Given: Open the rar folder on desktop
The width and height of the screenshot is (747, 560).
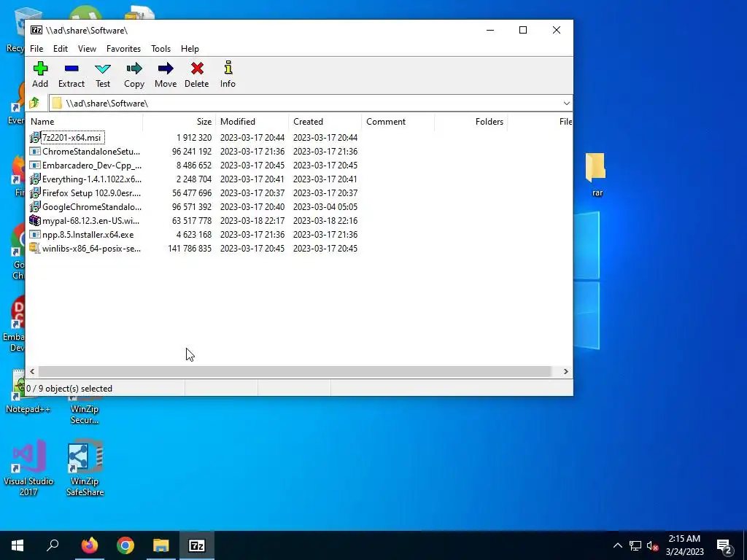Looking at the screenshot, I should (x=596, y=174).
